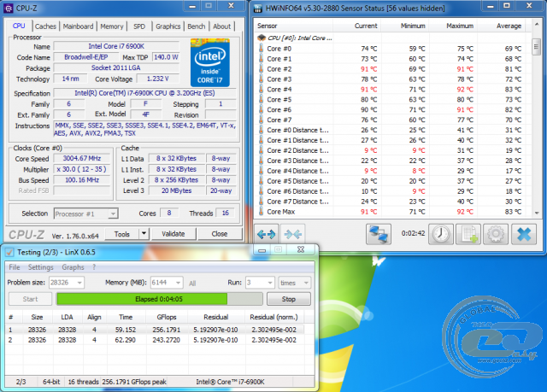Click HWiNFO scrollbar up arrow
This screenshot has height=392, width=547.
click(x=537, y=25)
